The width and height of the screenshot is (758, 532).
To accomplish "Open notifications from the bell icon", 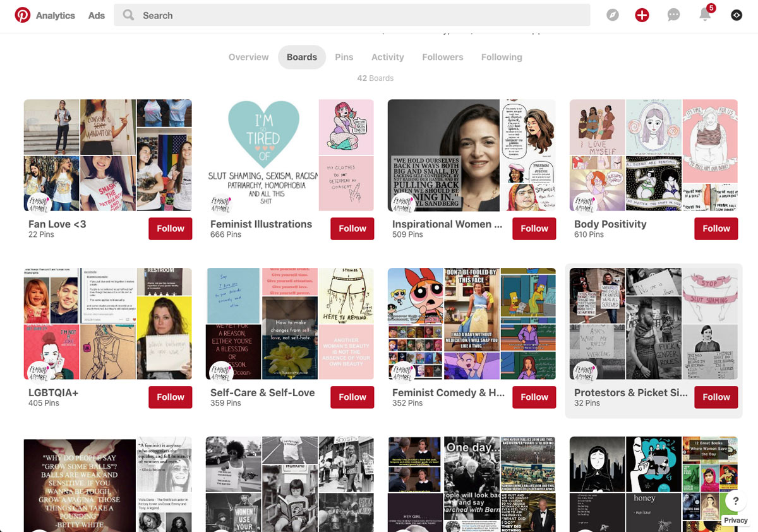I will click(706, 15).
